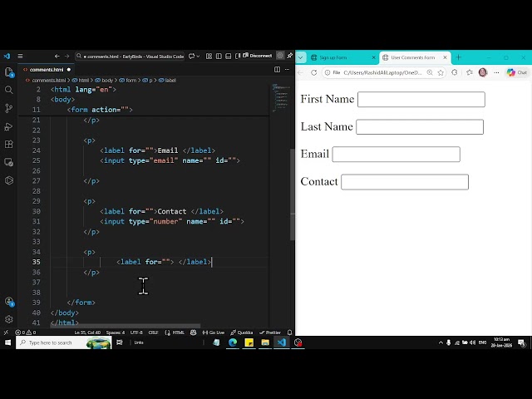Screen dimensions: 532x399
Task: Open the remote window indicator in status bar
Action: (x=6, y=332)
